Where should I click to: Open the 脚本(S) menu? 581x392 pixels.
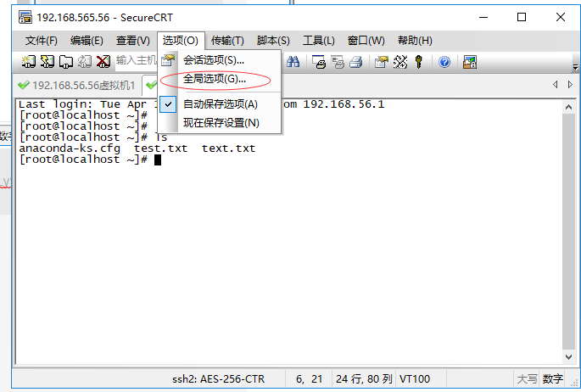(273, 41)
